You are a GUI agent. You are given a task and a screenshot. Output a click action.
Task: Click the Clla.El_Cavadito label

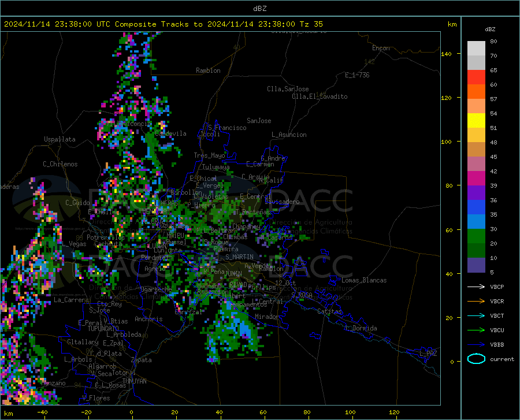pyautogui.click(x=320, y=96)
